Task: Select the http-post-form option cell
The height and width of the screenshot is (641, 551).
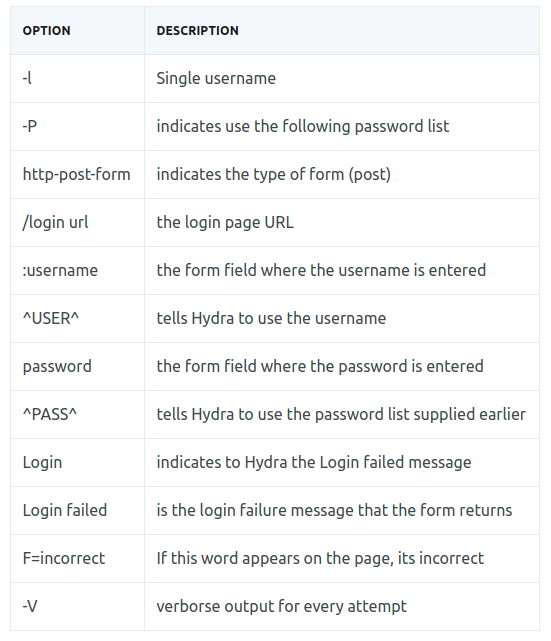Action: click(76, 175)
